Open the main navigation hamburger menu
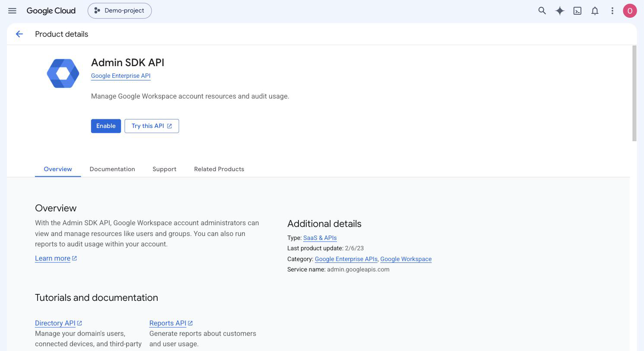The image size is (644, 351). coord(12,11)
